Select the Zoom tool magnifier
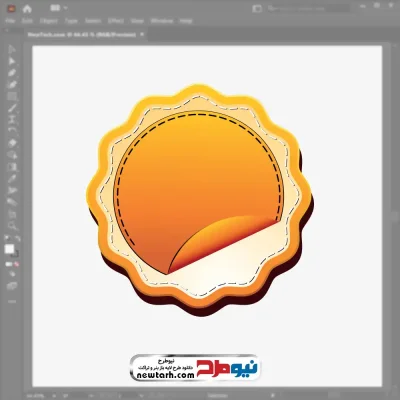This screenshot has height=400, width=400. pos(12,226)
